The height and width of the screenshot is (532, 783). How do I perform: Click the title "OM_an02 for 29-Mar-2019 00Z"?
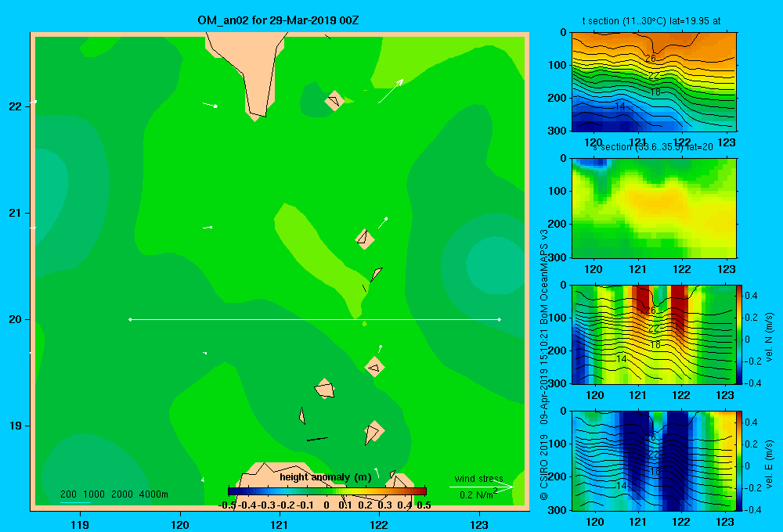(x=278, y=20)
